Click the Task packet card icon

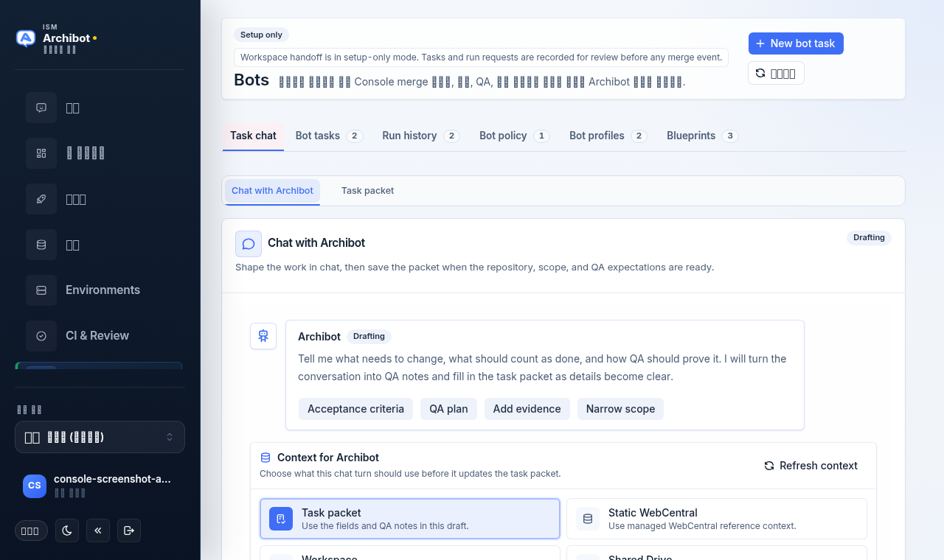point(281,519)
